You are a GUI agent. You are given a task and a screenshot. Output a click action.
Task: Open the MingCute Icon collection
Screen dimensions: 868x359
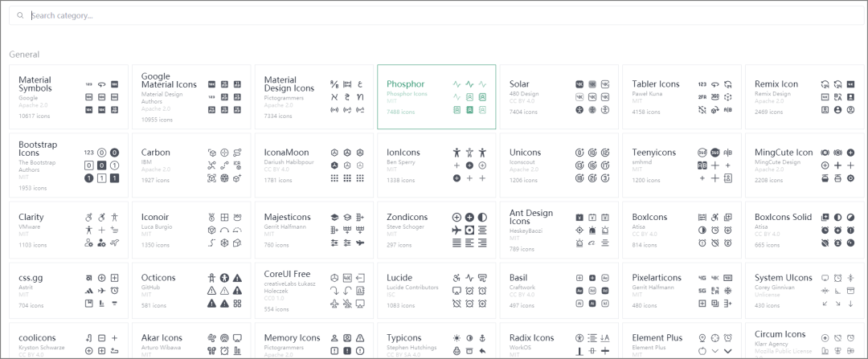point(805,165)
